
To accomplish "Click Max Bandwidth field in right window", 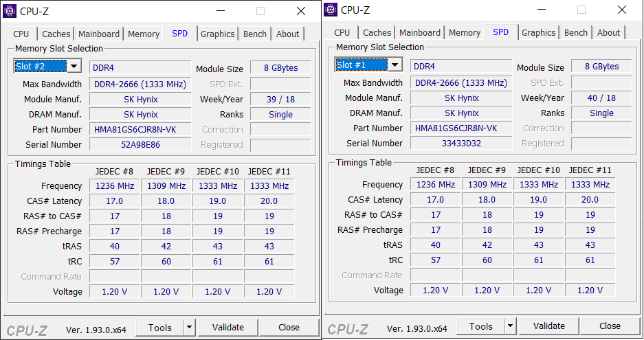I will [461, 83].
